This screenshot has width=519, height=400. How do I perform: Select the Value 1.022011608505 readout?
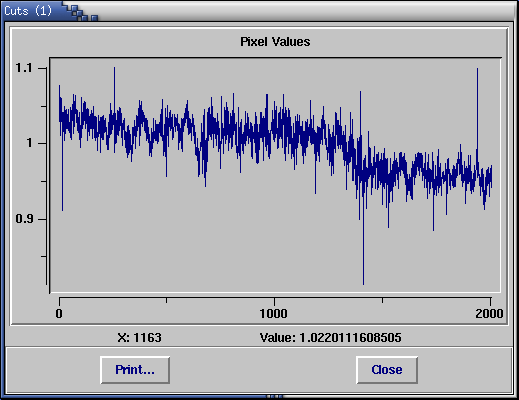click(x=330, y=338)
